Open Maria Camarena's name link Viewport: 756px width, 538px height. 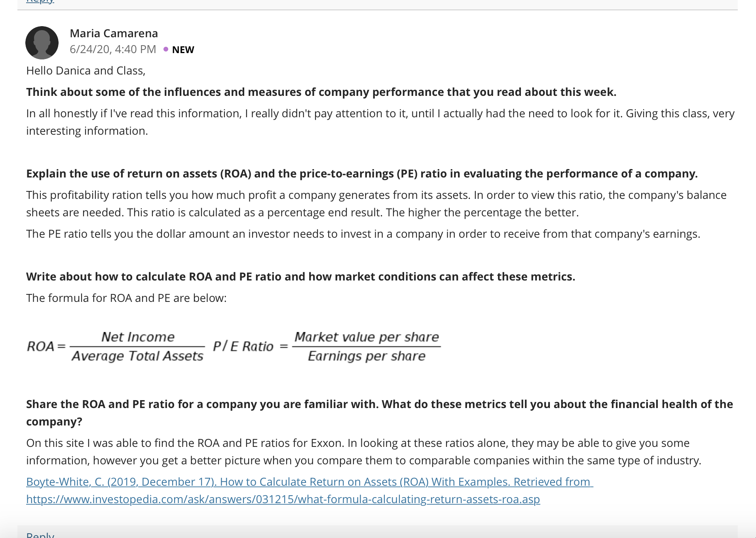[x=114, y=33]
